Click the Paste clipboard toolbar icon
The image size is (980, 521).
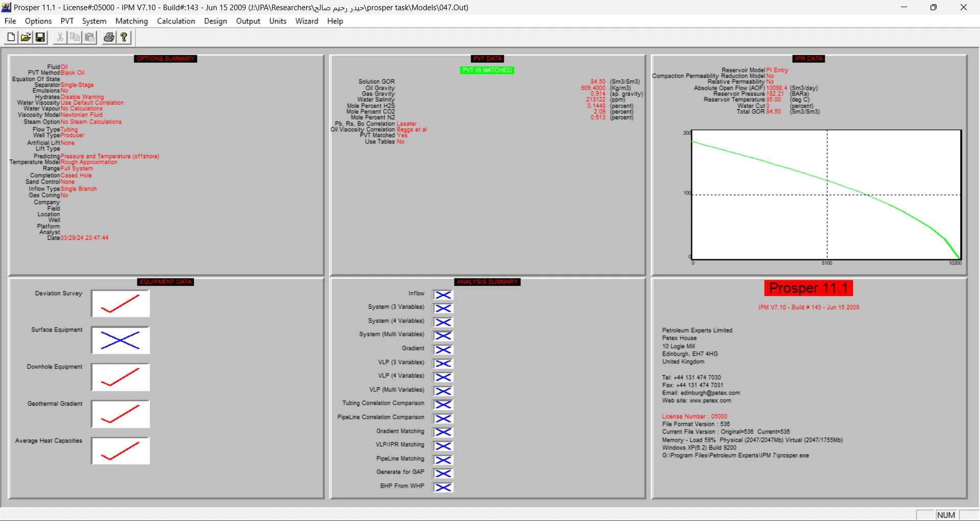click(90, 37)
